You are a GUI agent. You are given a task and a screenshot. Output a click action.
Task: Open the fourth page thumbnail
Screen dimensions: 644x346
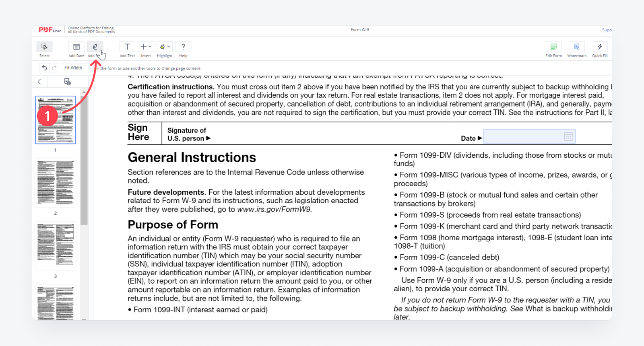(56, 303)
